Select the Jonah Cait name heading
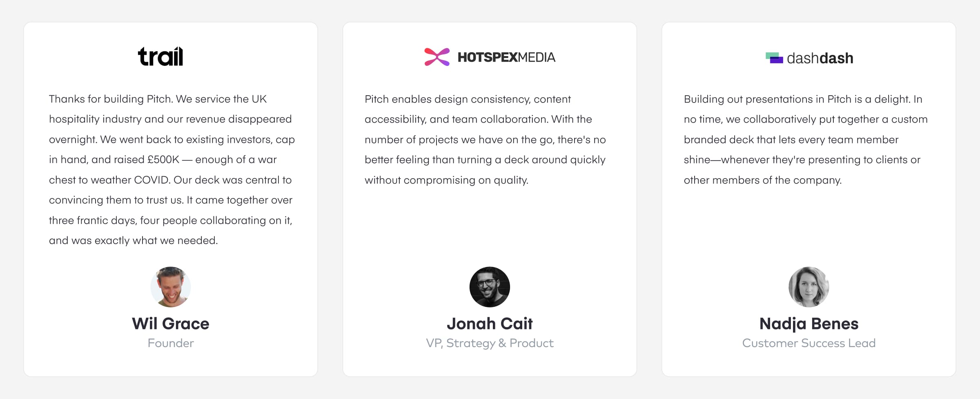 pos(490,323)
